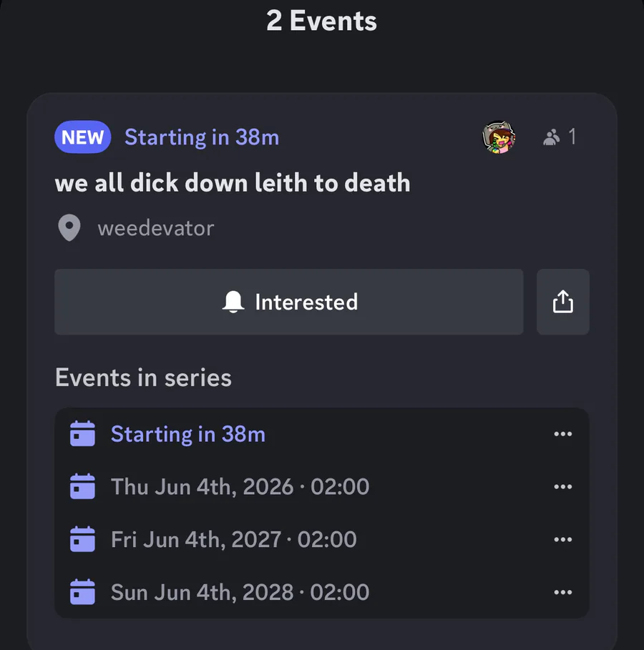Open three-dot menu for Thu Jun 4th, 2026

[563, 487]
